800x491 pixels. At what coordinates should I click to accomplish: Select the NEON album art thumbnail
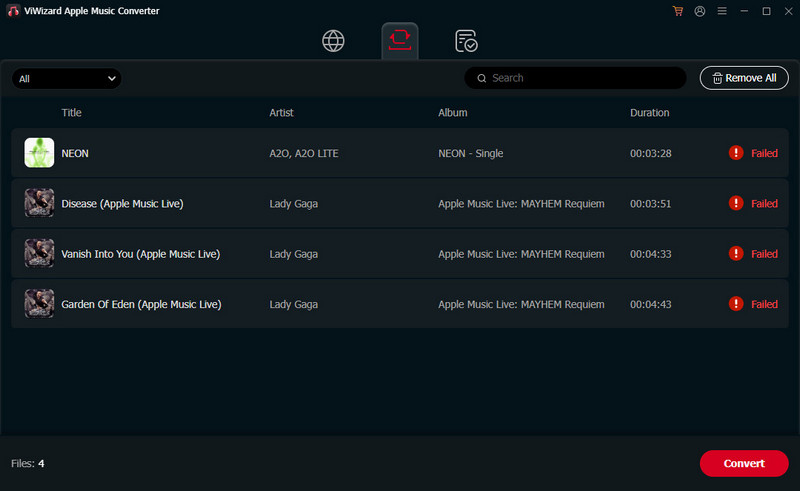pos(39,153)
